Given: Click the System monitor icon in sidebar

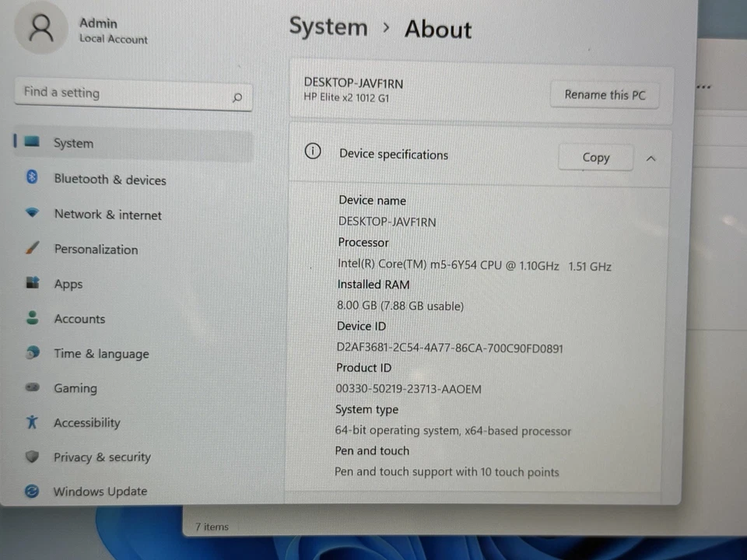Looking at the screenshot, I should 32,142.
